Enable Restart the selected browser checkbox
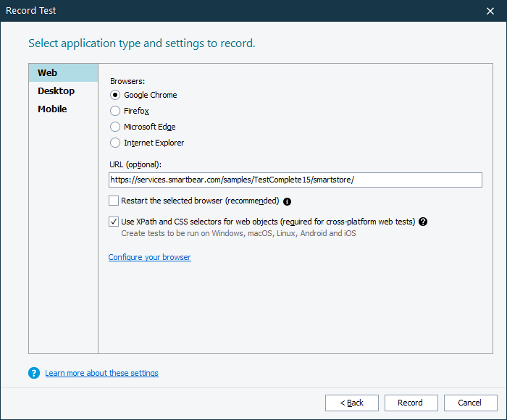 tap(114, 201)
